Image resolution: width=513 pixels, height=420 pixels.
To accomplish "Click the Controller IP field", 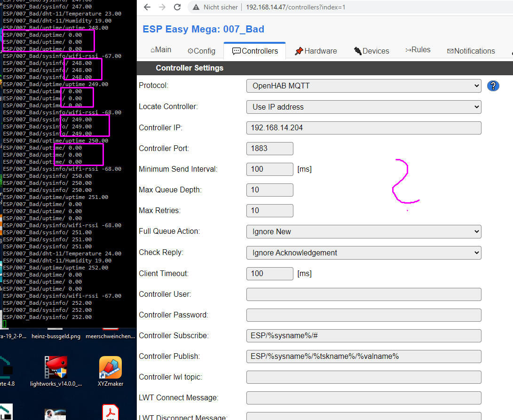I will 363,127.
